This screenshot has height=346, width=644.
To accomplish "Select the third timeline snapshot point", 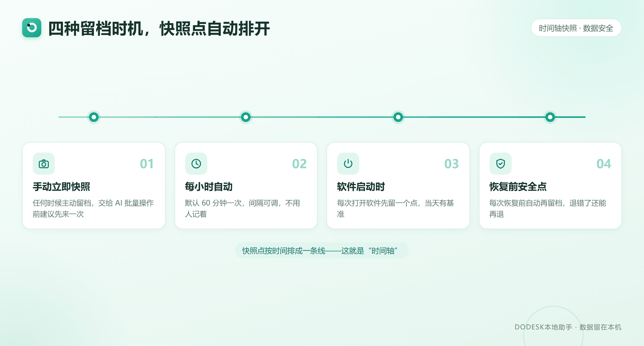I will 398,117.
